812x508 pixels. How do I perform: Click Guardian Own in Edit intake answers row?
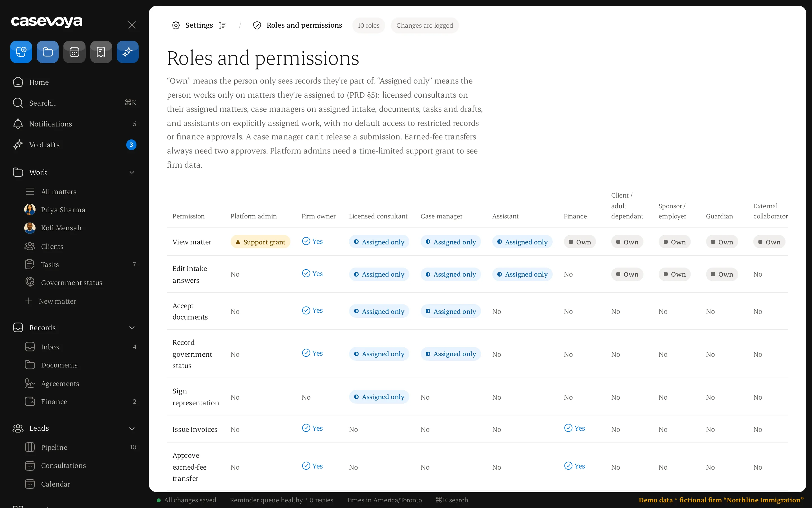pyautogui.click(x=722, y=274)
